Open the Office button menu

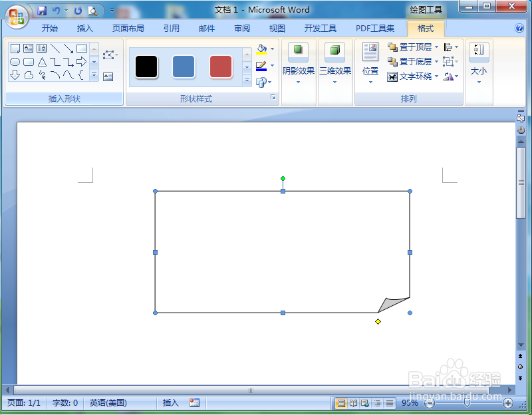pos(16,17)
